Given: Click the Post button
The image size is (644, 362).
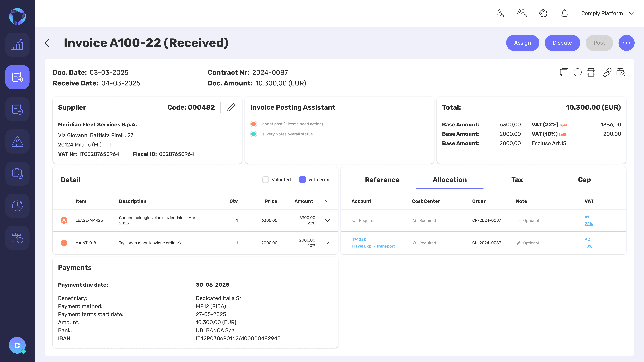Looking at the screenshot, I should pyautogui.click(x=599, y=43).
